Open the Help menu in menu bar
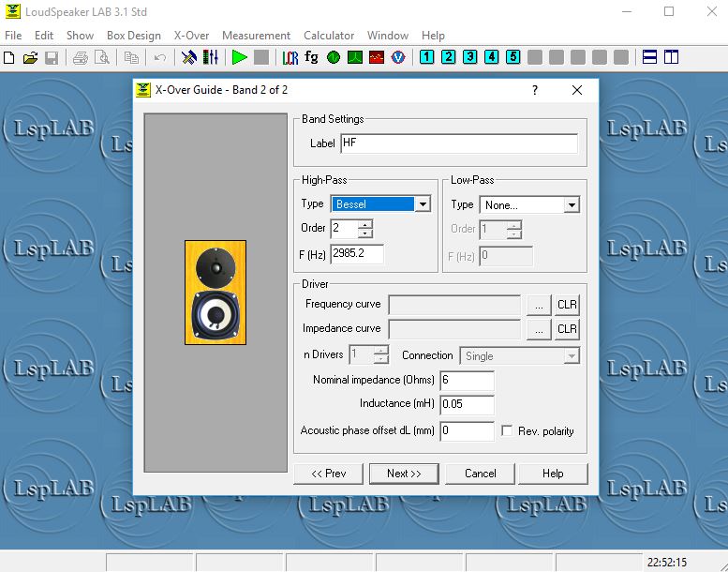 point(433,36)
